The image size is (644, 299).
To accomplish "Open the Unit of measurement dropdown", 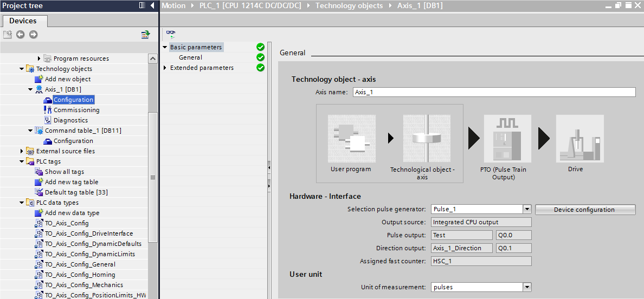I will [x=527, y=287].
